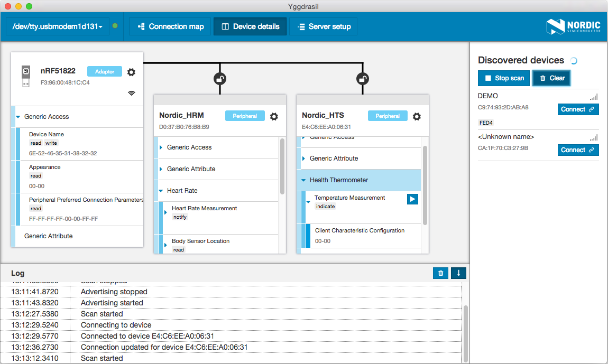Stop scanning for devices
The height and width of the screenshot is (364, 608).
pyautogui.click(x=504, y=78)
